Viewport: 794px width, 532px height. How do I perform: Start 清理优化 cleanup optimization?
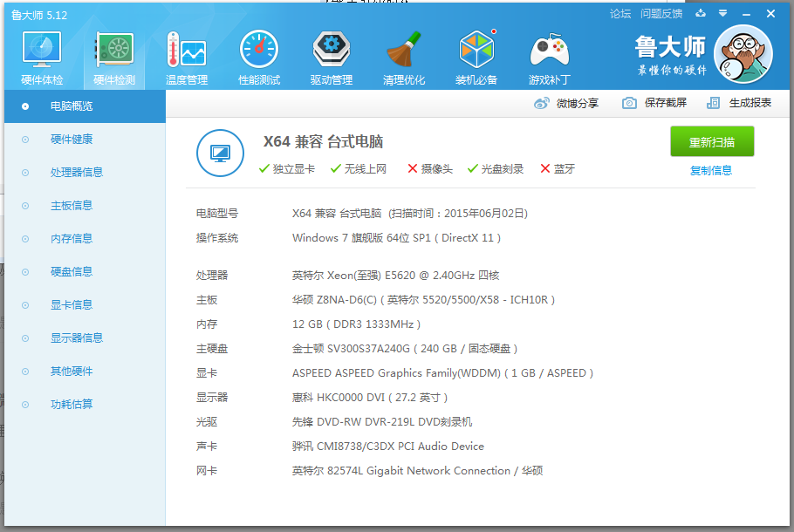pos(403,56)
